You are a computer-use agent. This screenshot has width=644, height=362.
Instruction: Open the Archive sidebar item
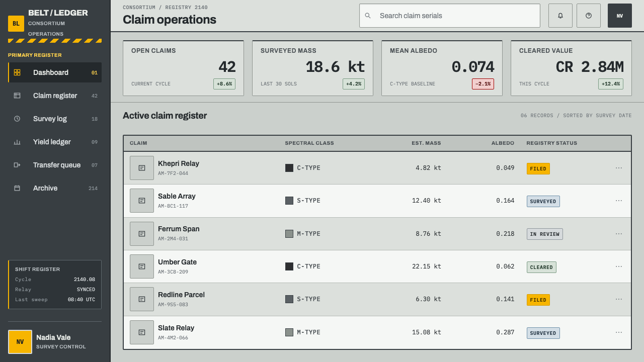pyautogui.click(x=55, y=188)
